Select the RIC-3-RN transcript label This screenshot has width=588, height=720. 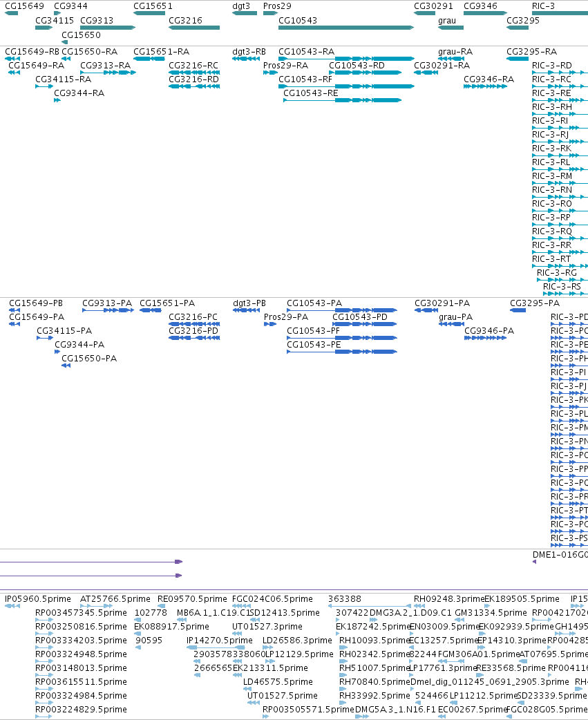(x=552, y=189)
